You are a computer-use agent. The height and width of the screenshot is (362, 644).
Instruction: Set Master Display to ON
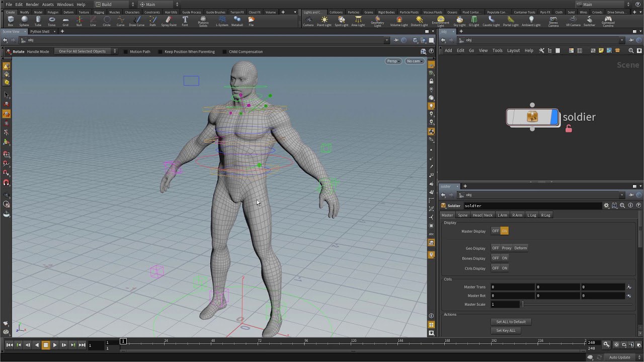click(504, 231)
